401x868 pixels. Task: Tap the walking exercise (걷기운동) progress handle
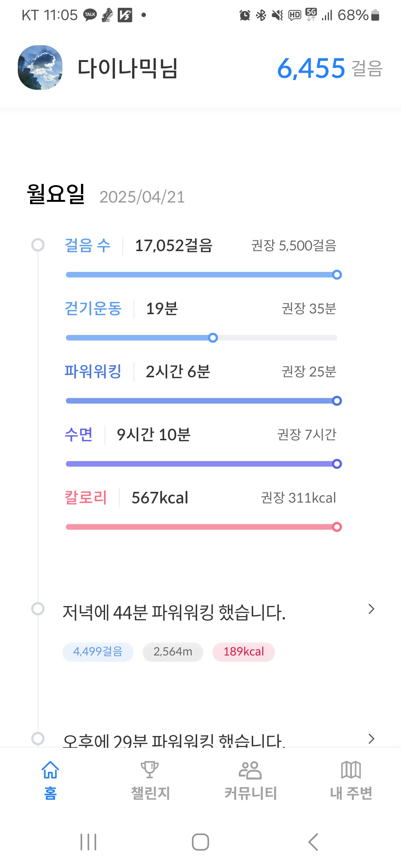(213, 338)
